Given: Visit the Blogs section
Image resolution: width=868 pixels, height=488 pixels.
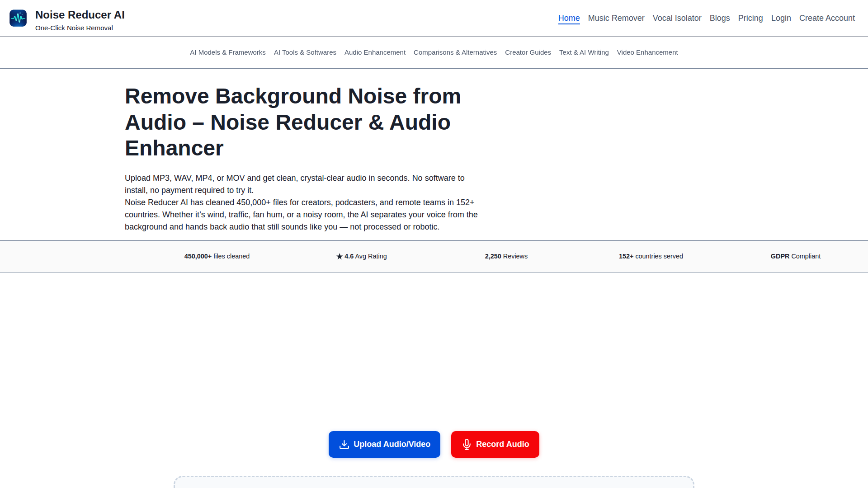Looking at the screenshot, I should coord(720,18).
